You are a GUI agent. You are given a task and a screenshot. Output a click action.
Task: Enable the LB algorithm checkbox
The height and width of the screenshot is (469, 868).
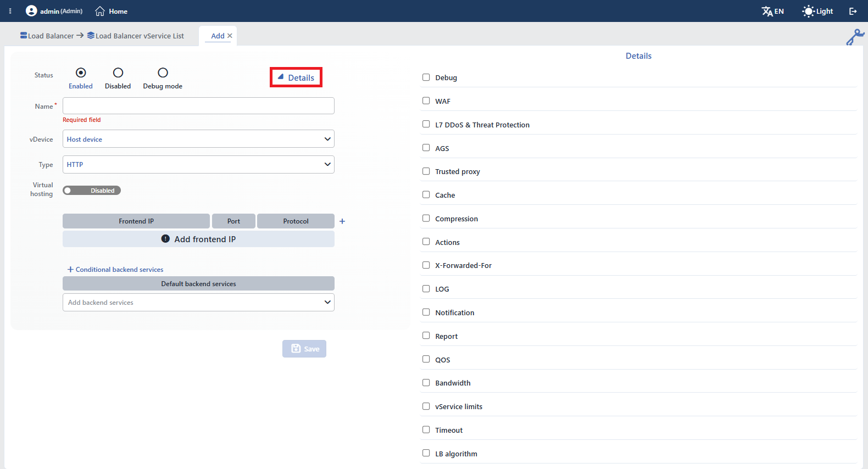[426, 454]
